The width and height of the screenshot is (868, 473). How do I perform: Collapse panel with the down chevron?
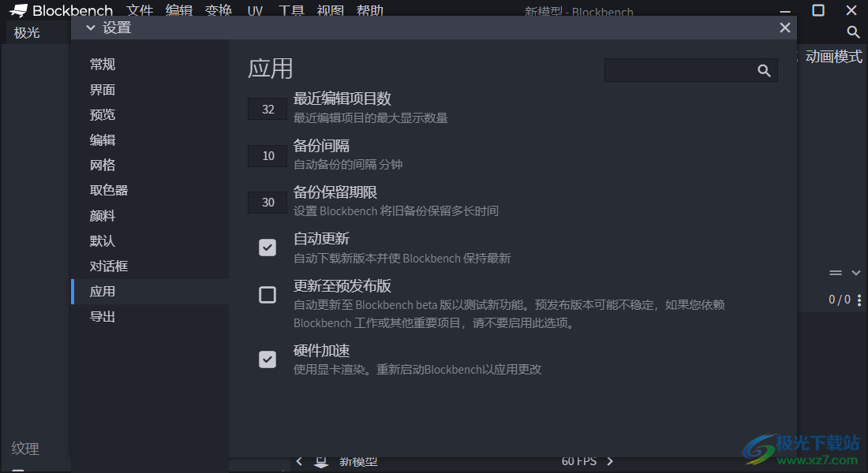[x=856, y=273]
